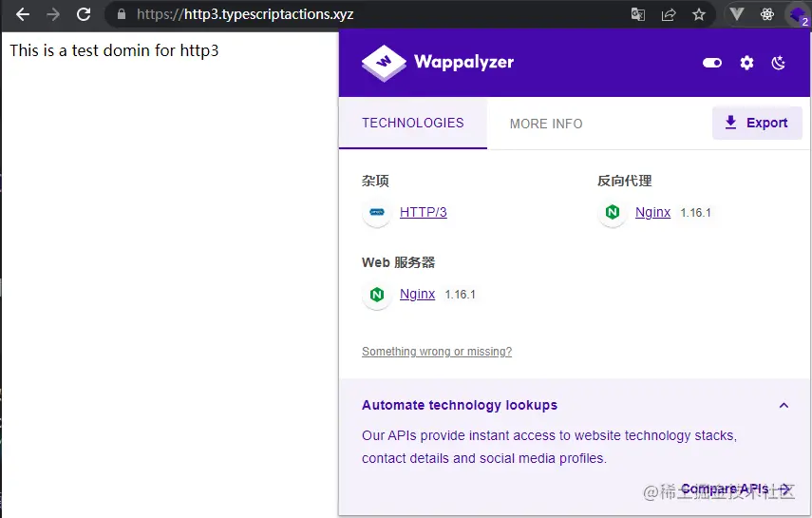This screenshot has width=812, height=518.
Task: Click the page text 'This is a test domin for http3'
Action: pyautogui.click(x=114, y=50)
